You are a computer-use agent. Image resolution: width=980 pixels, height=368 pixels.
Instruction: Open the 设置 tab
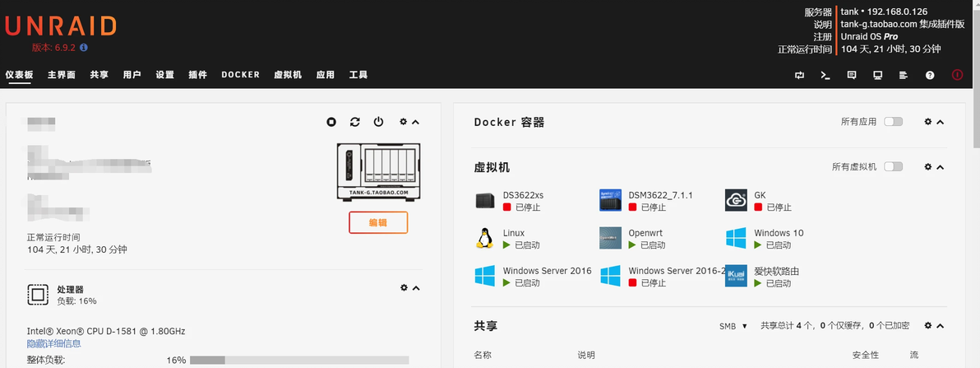(165, 74)
